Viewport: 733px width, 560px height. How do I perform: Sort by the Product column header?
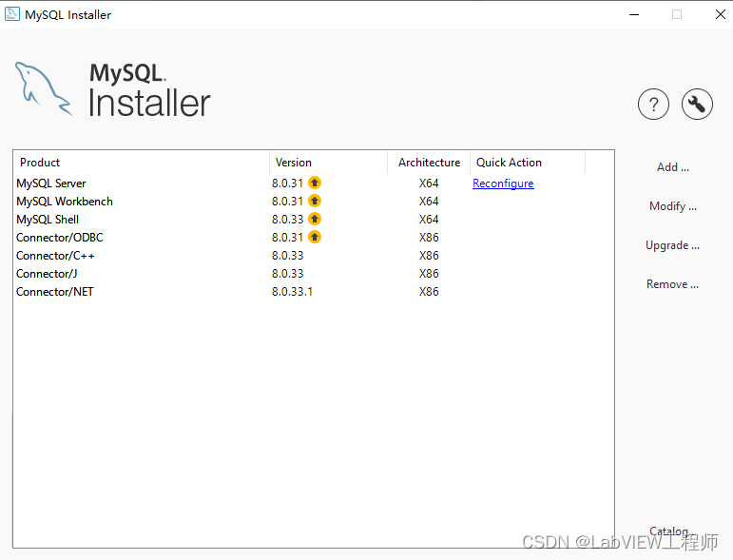point(141,163)
